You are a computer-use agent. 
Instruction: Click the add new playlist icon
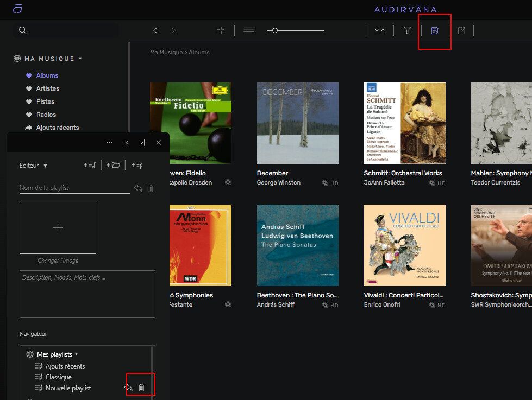pos(89,165)
